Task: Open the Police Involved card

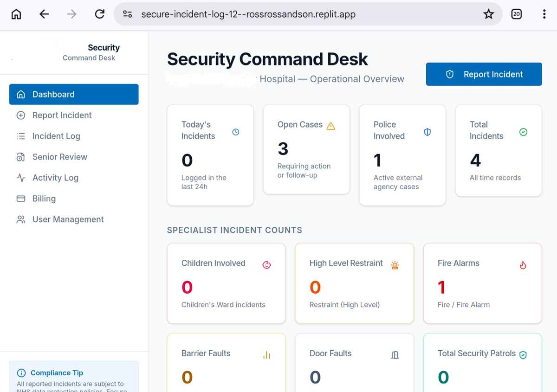Action: coord(402,155)
